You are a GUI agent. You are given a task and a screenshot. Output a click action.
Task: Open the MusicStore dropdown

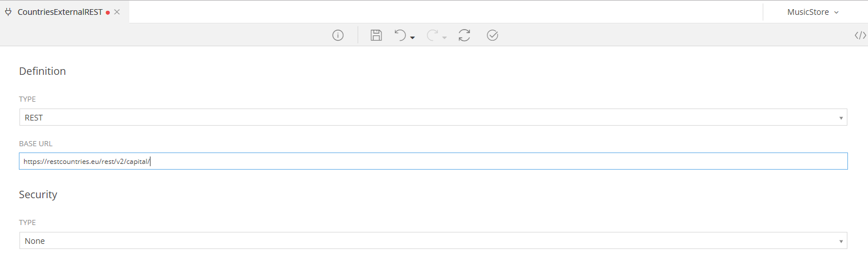click(x=812, y=12)
